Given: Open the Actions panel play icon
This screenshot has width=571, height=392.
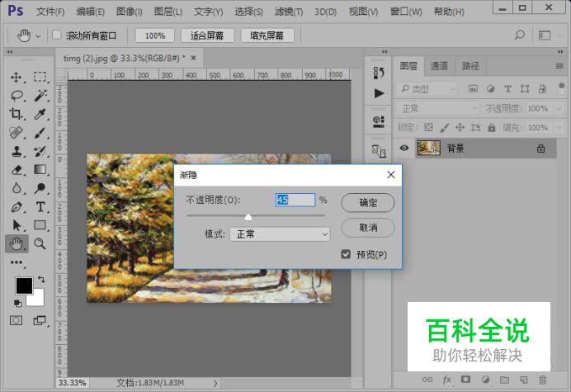Looking at the screenshot, I should (x=379, y=93).
